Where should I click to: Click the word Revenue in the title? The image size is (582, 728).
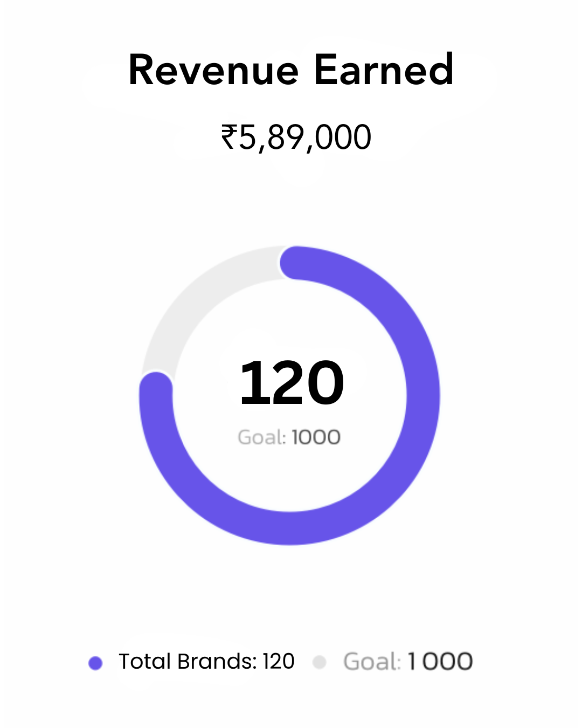213,70
